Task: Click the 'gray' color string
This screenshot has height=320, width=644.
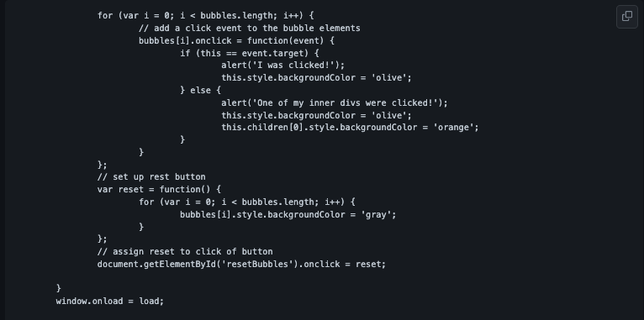Action: tap(376, 214)
